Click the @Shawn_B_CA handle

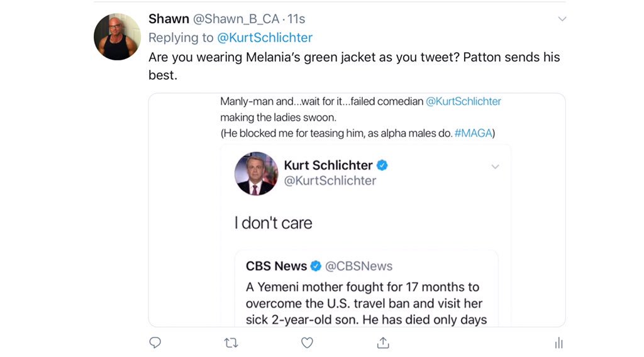[236, 19]
